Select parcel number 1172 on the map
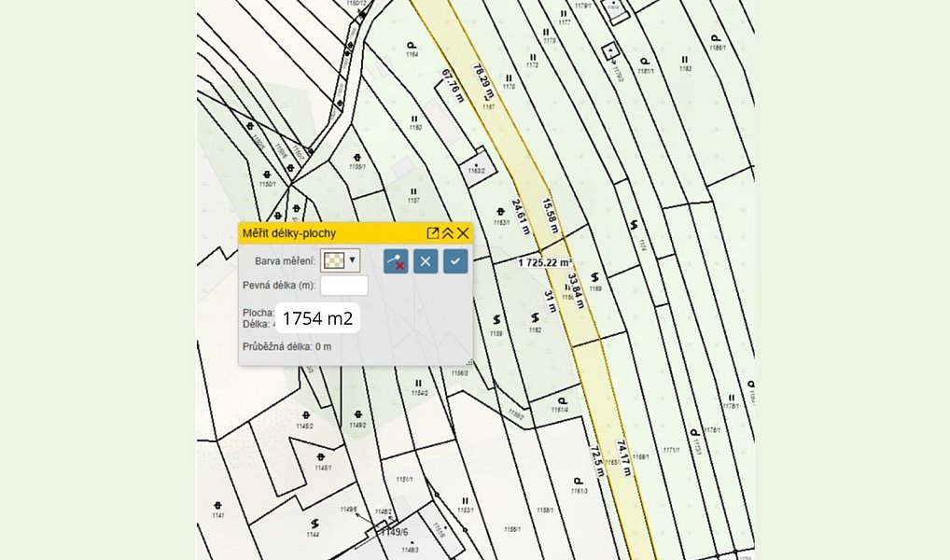950x560 pixels. [x=533, y=64]
